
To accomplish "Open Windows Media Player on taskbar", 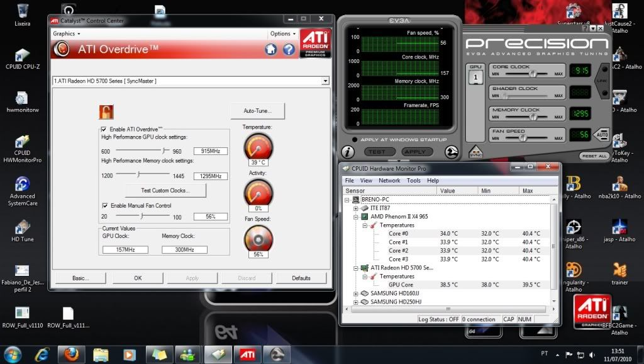I will 130,354.
